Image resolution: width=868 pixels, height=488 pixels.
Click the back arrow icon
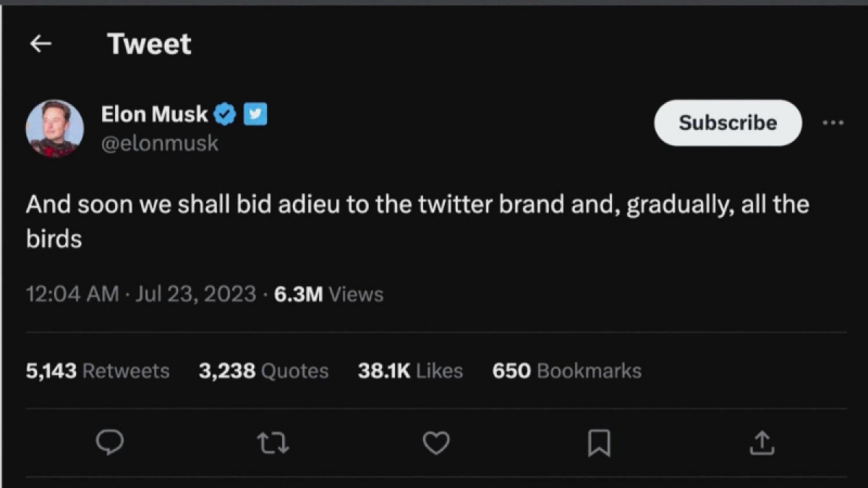pyautogui.click(x=41, y=44)
